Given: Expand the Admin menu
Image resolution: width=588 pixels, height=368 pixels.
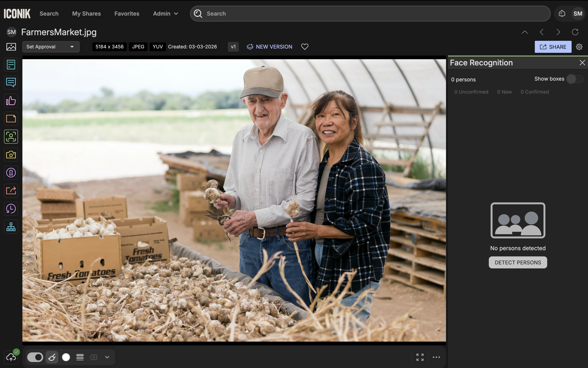Looking at the screenshot, I should (165, 14).
